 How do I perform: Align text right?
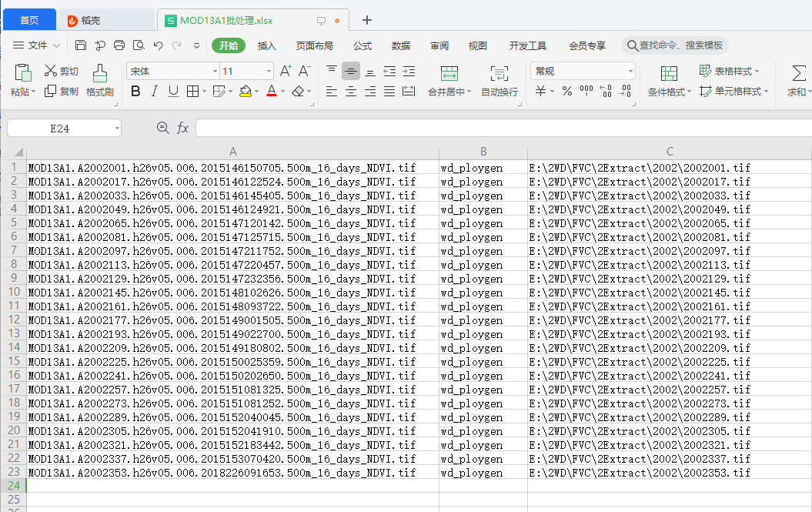(x=369, y=92)
